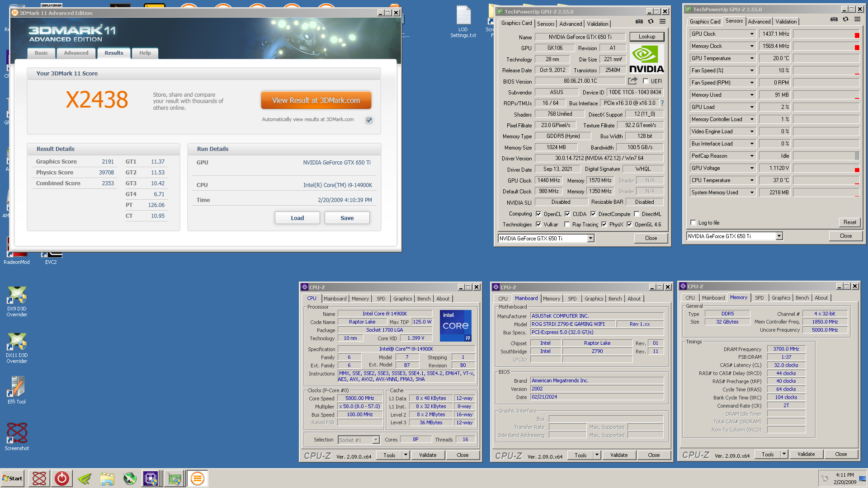Image resolution: width=868 pixels, height=488 pixels.
Task: Click the Lookup button in GPU-Z
Action: pyautogui.click(x=647, y=37)
